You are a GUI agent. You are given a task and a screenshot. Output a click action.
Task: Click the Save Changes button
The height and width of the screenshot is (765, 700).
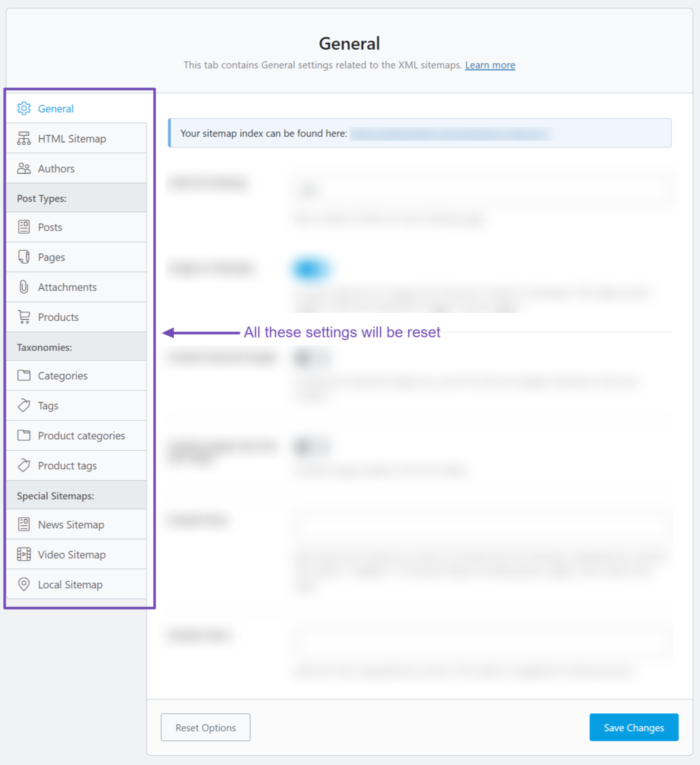(x=634, y=727)
